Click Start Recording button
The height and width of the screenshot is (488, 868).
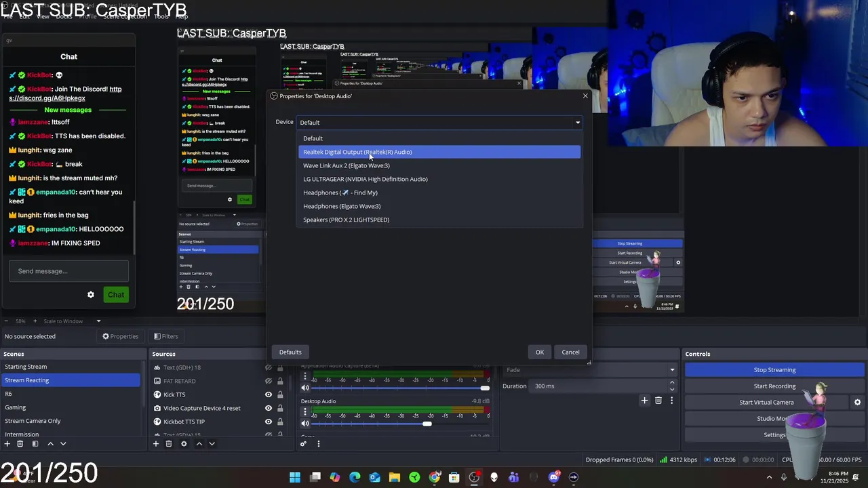(x=774, y=386)
